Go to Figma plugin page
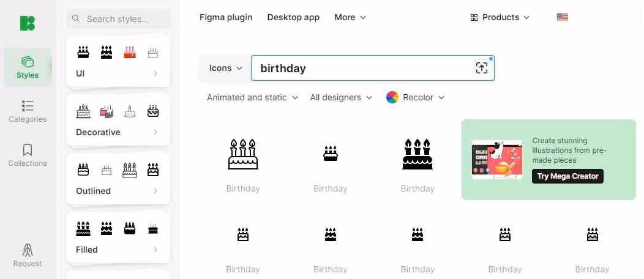The image size is (644, 279). [x=226, y=17]
